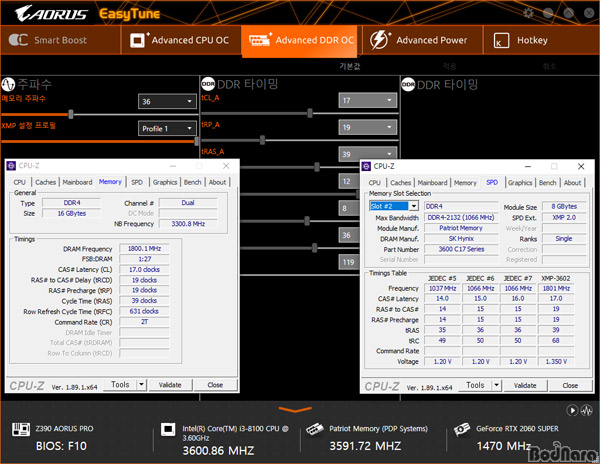The image size is (600, 464).
Task: Open the XMP Profile 1 dropdown
Action: coord(167,129)
